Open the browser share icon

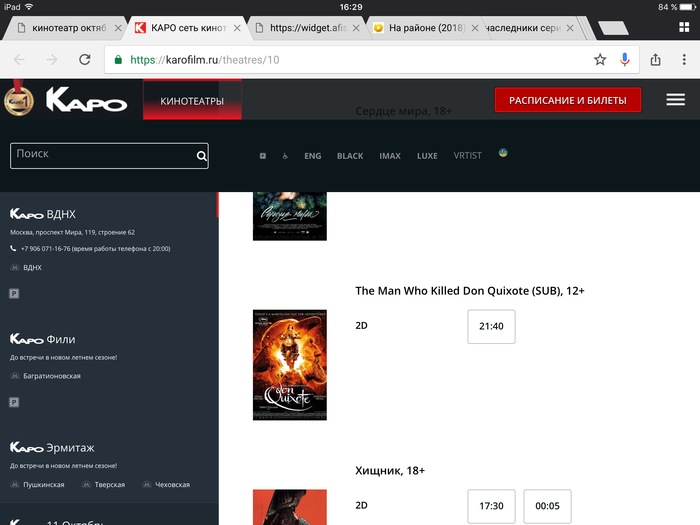pyautogui.click(x=656, y=60)
